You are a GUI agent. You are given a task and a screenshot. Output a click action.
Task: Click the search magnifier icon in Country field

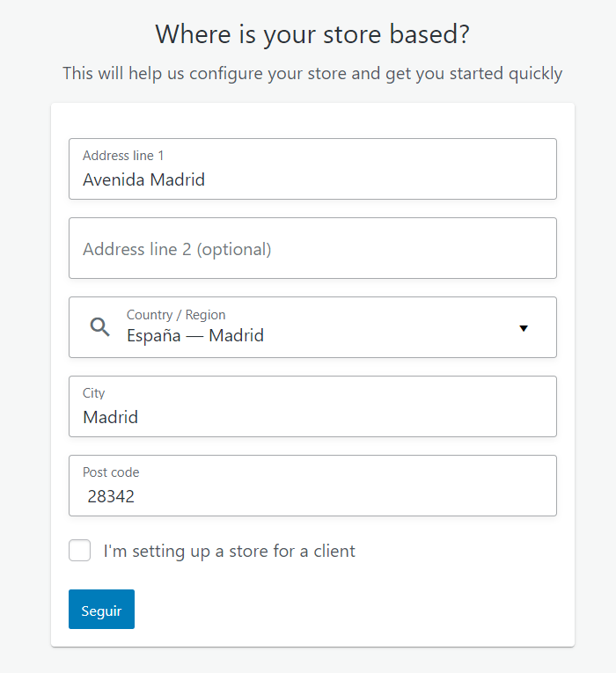[x=100, y=327]
